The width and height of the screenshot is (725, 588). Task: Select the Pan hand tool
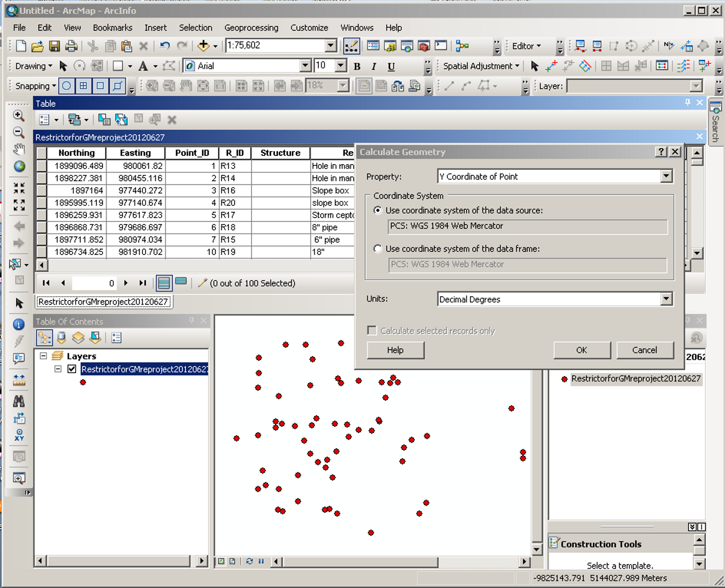tap(19, 149)
